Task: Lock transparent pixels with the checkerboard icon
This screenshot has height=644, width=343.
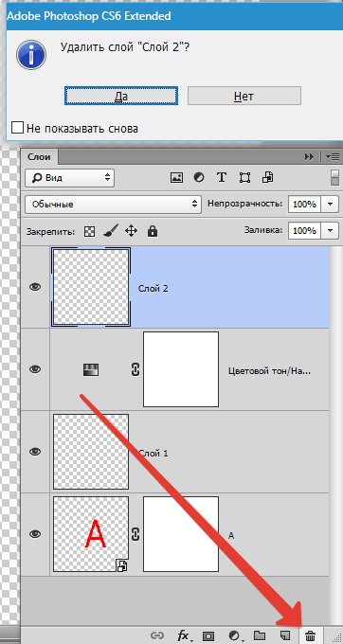Action: (90, 232)
